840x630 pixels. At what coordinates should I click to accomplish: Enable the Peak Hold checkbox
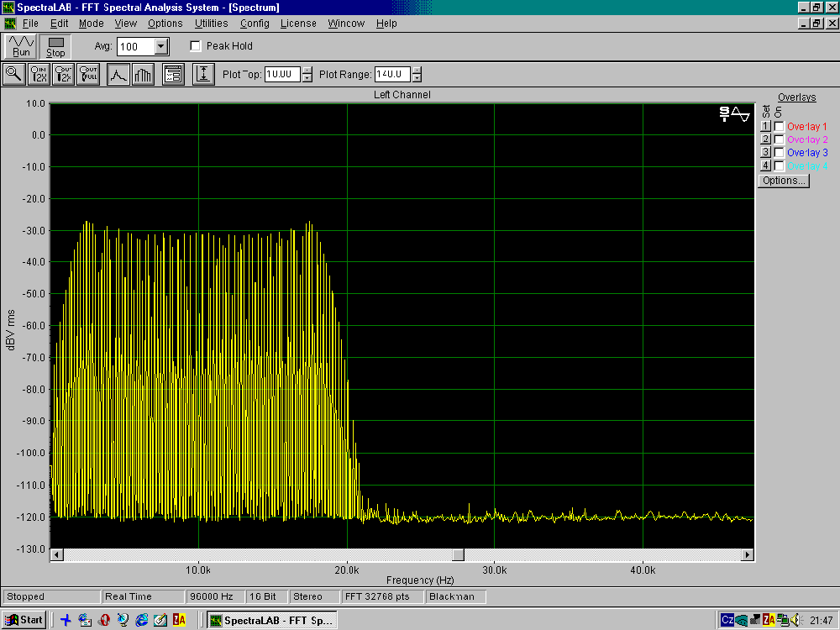pyautogui.click(x=196, y=46)
